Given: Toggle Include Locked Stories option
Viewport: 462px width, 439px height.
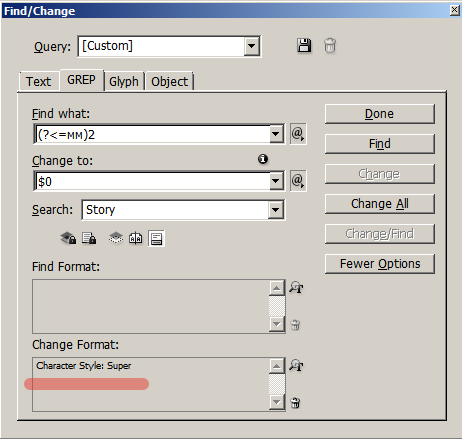Looking at the screenshot, I should point(89,238).
